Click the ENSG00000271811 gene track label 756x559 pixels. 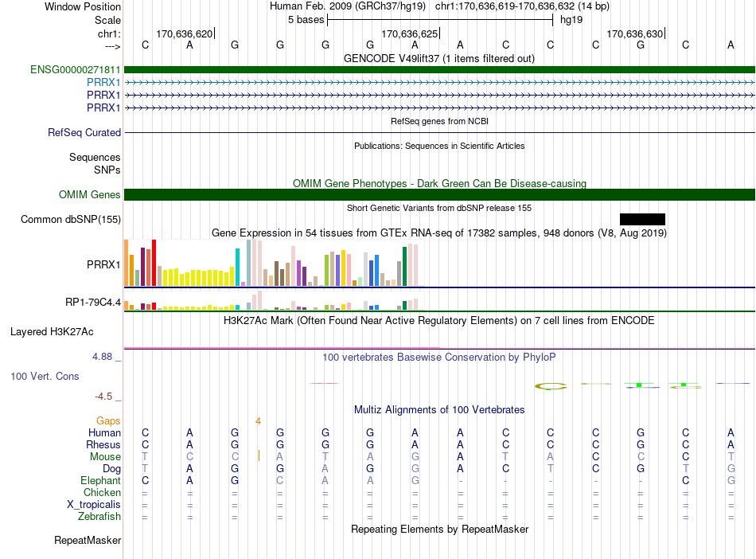tap(76, 70)
